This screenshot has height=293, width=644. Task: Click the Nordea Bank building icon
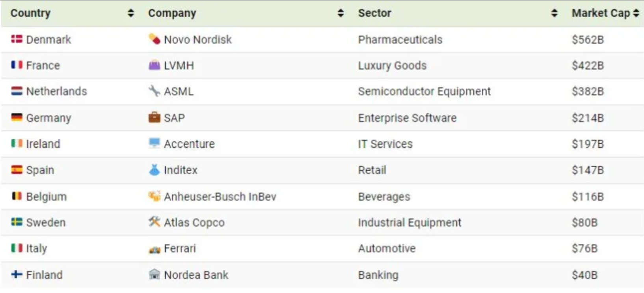[154, 274]
